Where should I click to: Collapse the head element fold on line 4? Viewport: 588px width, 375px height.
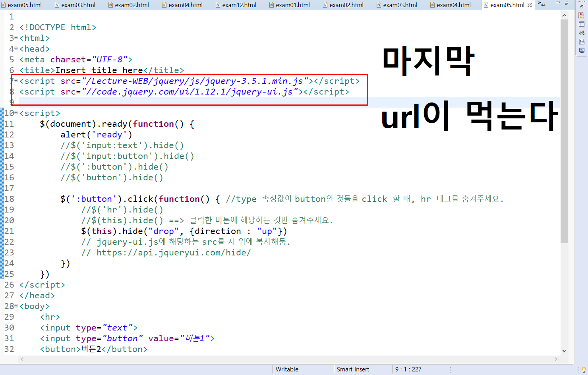tap(16, 48)
